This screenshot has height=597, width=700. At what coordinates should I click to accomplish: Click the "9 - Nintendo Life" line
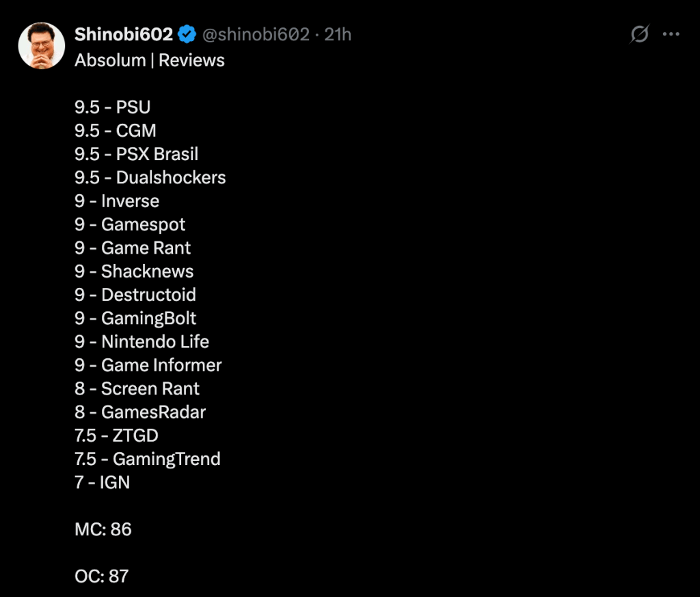[x=142, y=341]
